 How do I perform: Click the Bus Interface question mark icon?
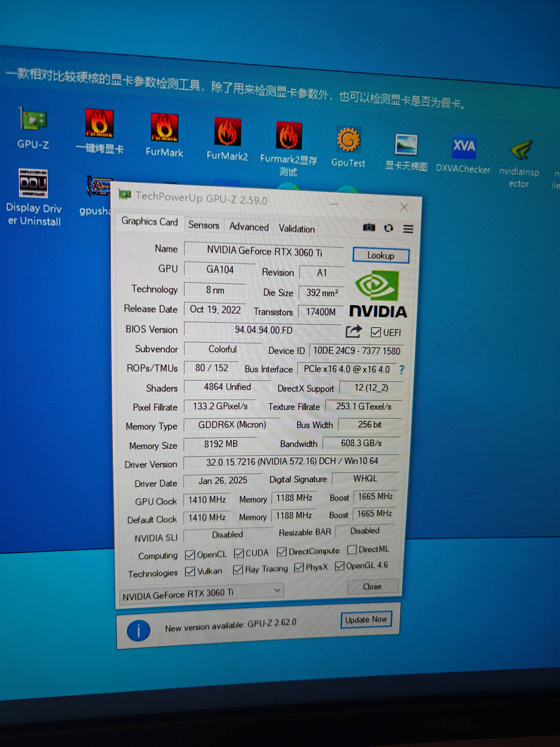(401, 370)
